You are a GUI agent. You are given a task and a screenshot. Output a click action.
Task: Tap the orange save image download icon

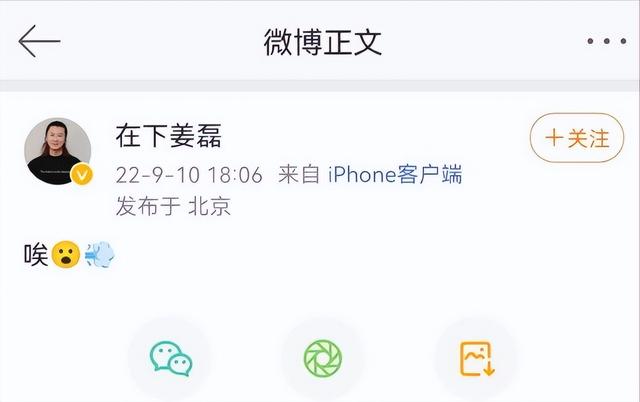point(477,358)
